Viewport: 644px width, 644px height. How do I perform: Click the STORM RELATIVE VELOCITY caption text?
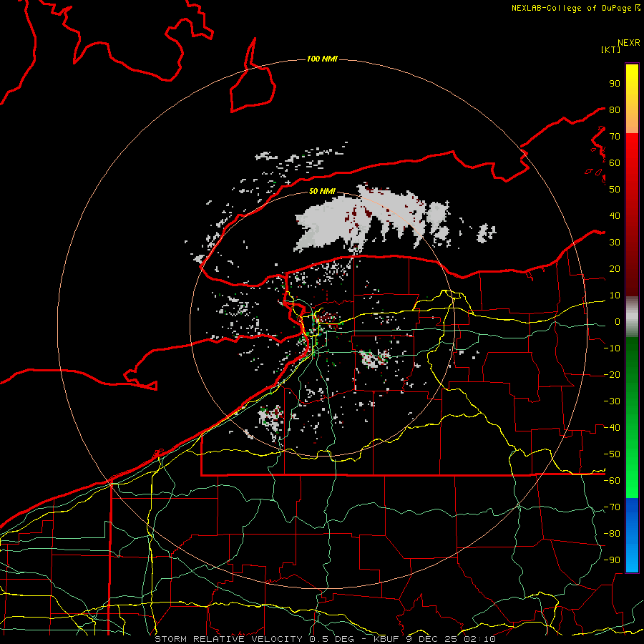coord(228,639)
